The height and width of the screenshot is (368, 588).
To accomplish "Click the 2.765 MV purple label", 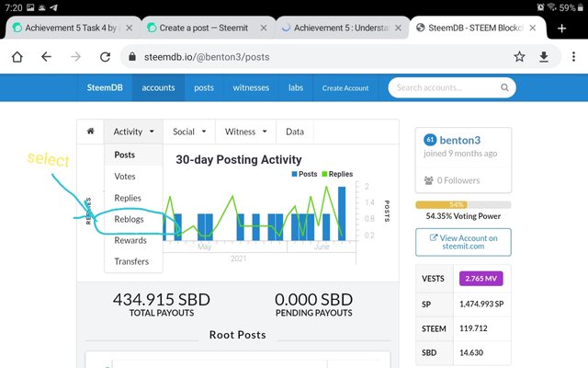I will pyautogui.click(x=481, y=279).
